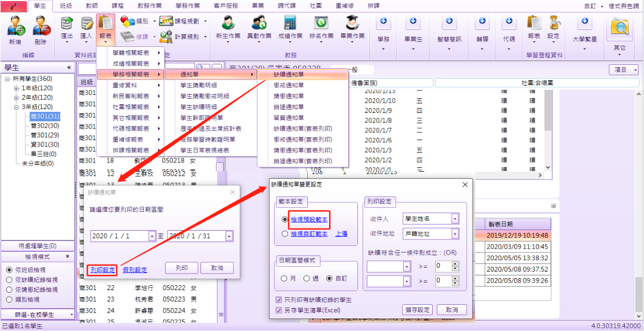Increase the first threshold value stepper
Image resolution: width=644 pixels, height=331 pixels.
pyautogui.click(x=454, y=264)
